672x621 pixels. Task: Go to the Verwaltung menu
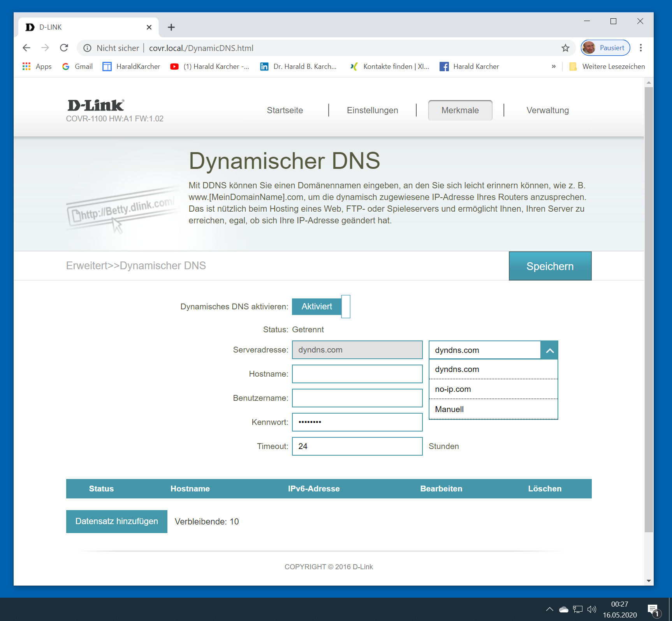pyautogui.click(x=547, y=111)
